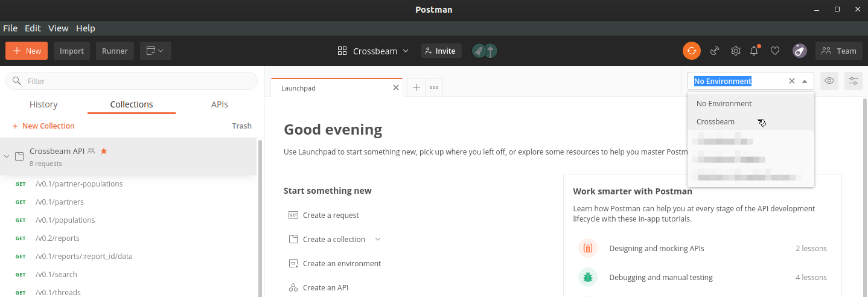Select Crossbeam environment option

tap(751, 121)
